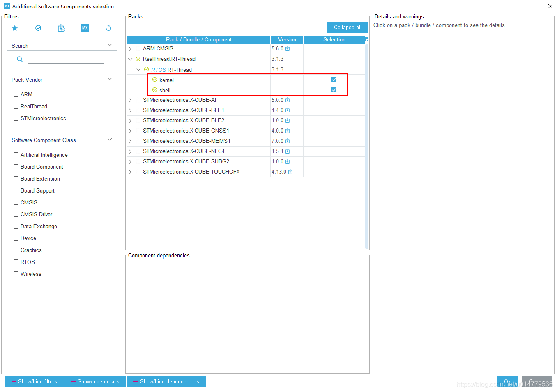Enable the Data Exchange class filter
Viewport: 557px width, 392px height.
(x=16, y=226)
